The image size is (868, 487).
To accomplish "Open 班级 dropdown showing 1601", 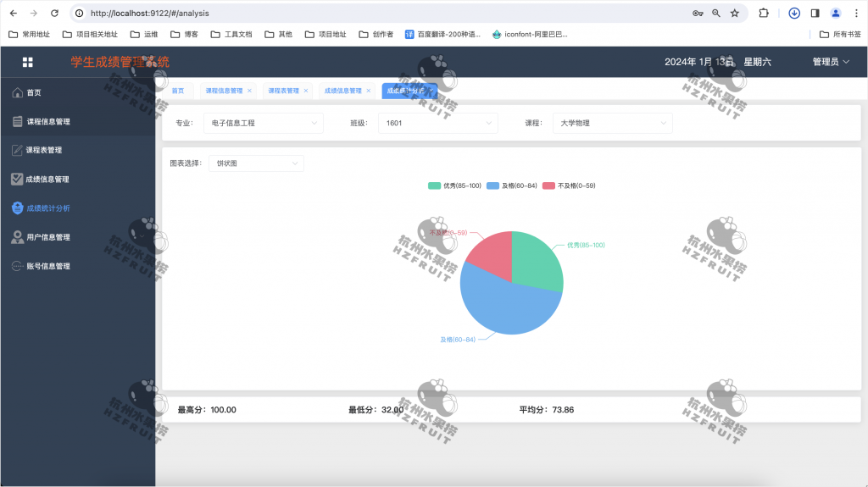I will (438, 123).
